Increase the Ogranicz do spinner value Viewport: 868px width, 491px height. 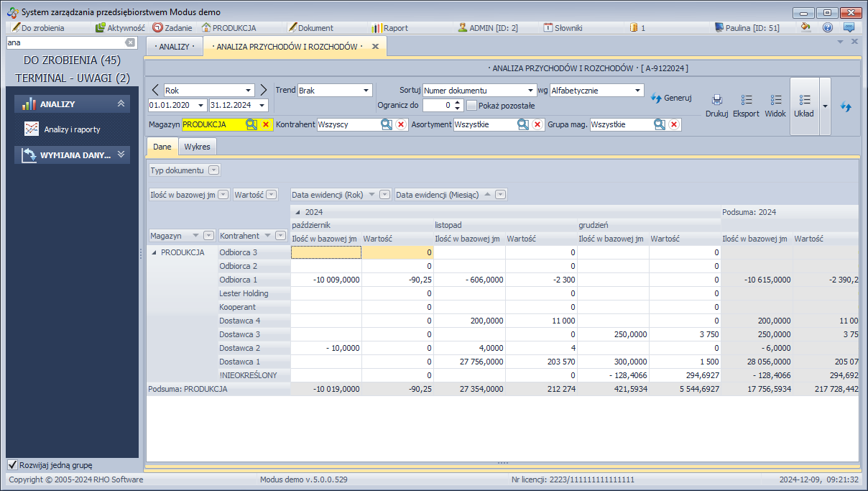(458, 102)
